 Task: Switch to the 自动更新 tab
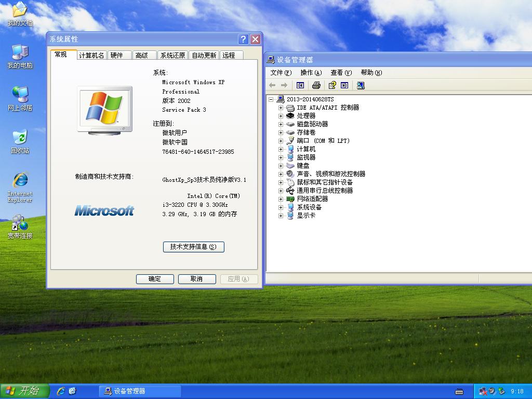point(204,55)
